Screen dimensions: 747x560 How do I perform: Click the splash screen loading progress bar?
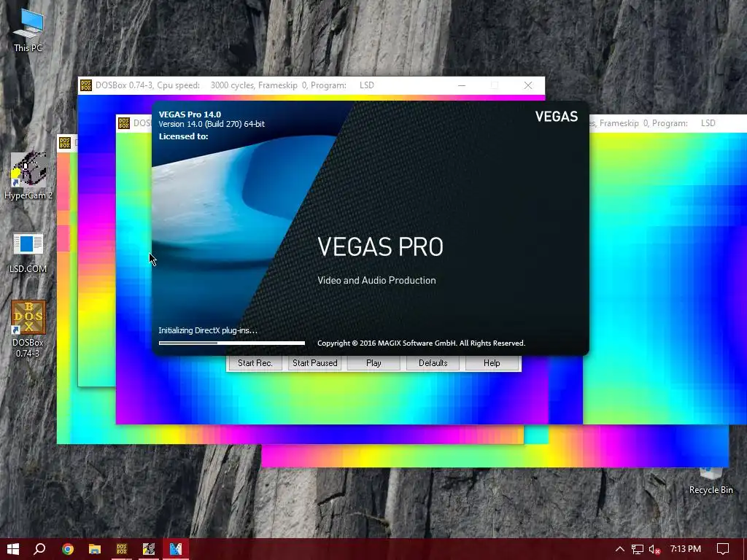coord(231,343)
